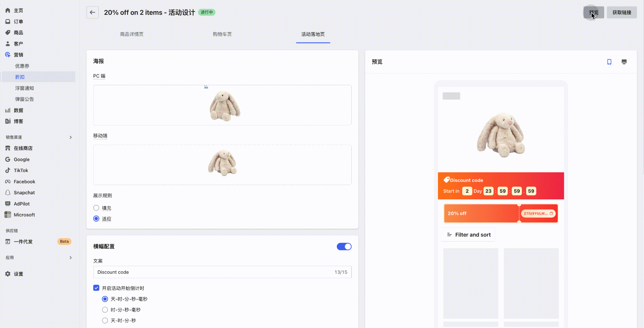
Task: Click the 设置 gear icon
Action: [8, 274]
